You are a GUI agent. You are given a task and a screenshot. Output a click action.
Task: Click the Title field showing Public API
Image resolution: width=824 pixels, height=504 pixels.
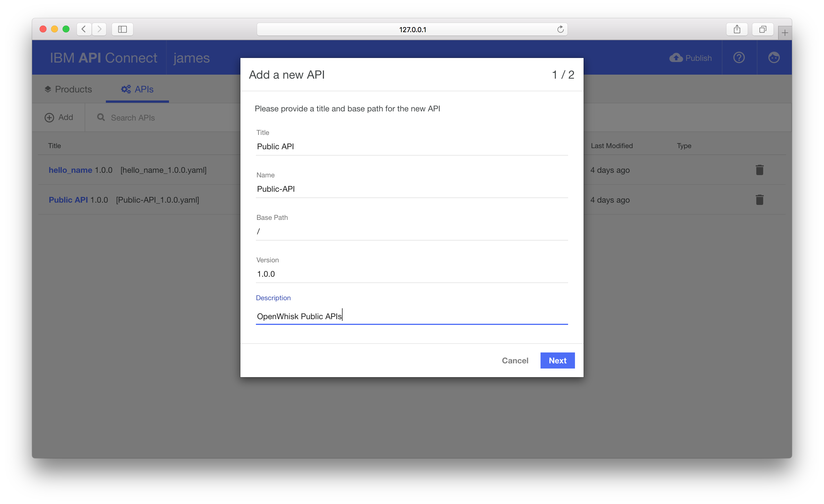point(411,146)
